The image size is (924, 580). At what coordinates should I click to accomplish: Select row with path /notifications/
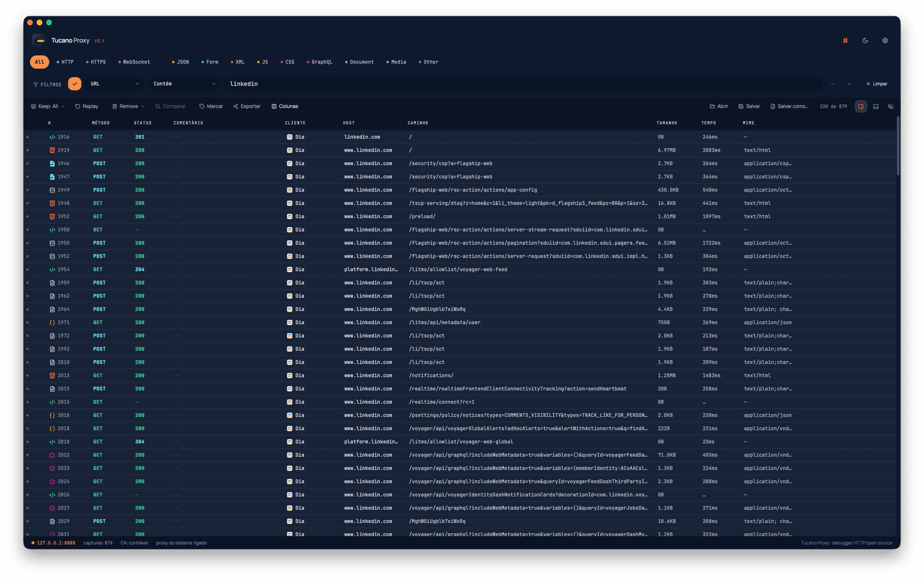coord(460,376)
